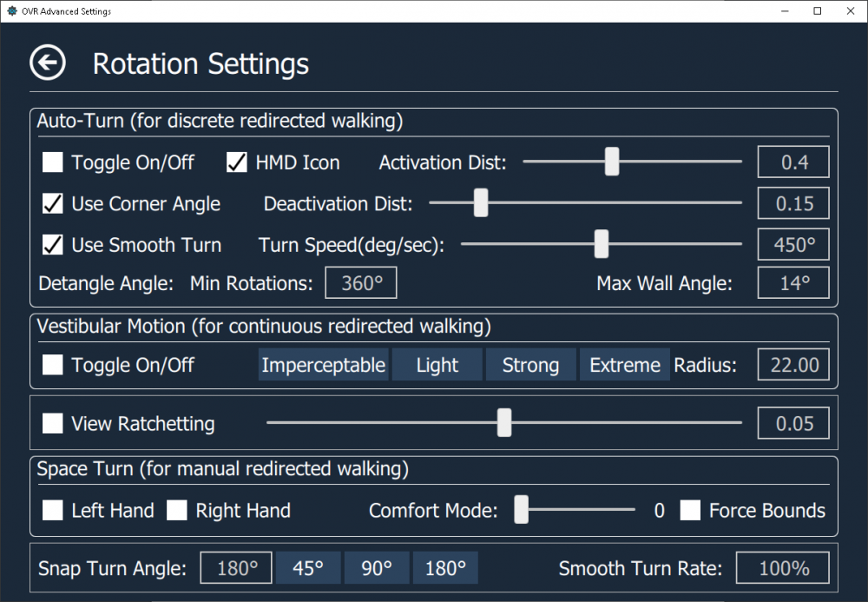The width and height of the screenshot is (868, 602).
Task: Toggle Use Smooth Turn checkbox
Action: pyautogui.click(x=54, y=246)
